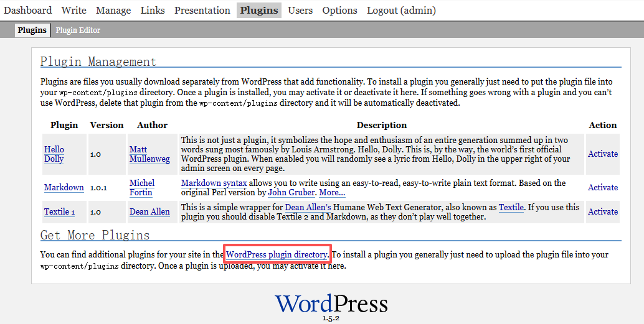Open the Users menu
Image resolution: width=644 pixels, height=324 pixels.
click(x=300, y=10)
